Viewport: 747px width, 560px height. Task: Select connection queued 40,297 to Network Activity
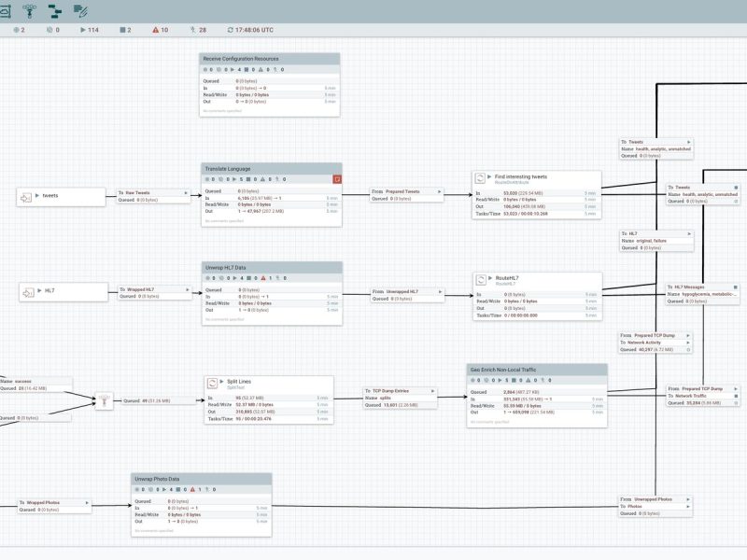pos(655,343)
